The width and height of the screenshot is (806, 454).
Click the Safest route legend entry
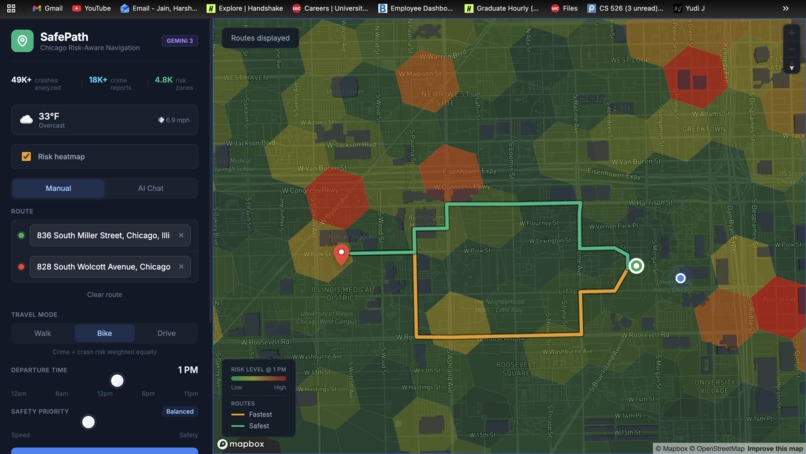coord(251,426)
